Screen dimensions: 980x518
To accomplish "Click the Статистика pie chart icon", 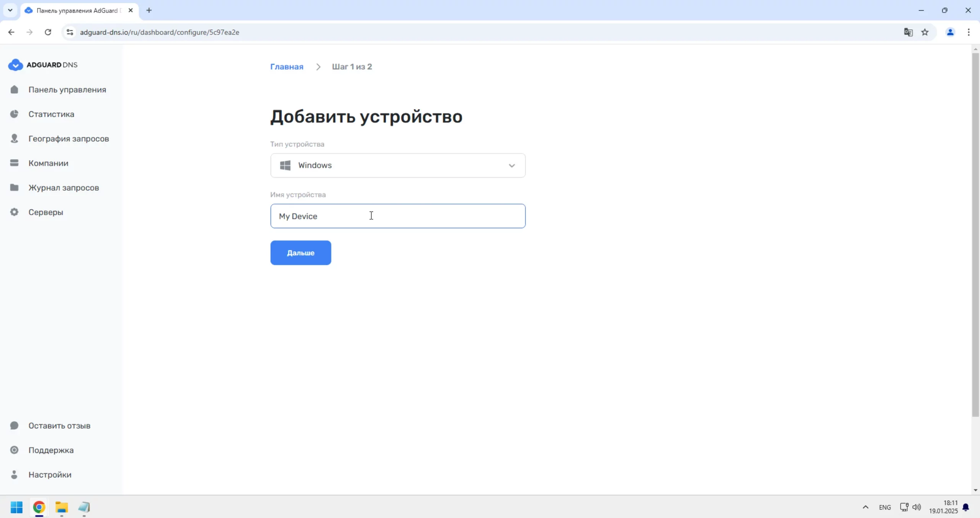I will coord(14,114).
